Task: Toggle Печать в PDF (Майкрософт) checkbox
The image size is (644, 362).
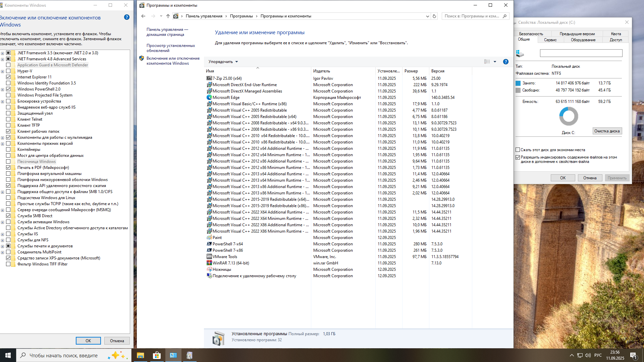Action: [8, 168]
